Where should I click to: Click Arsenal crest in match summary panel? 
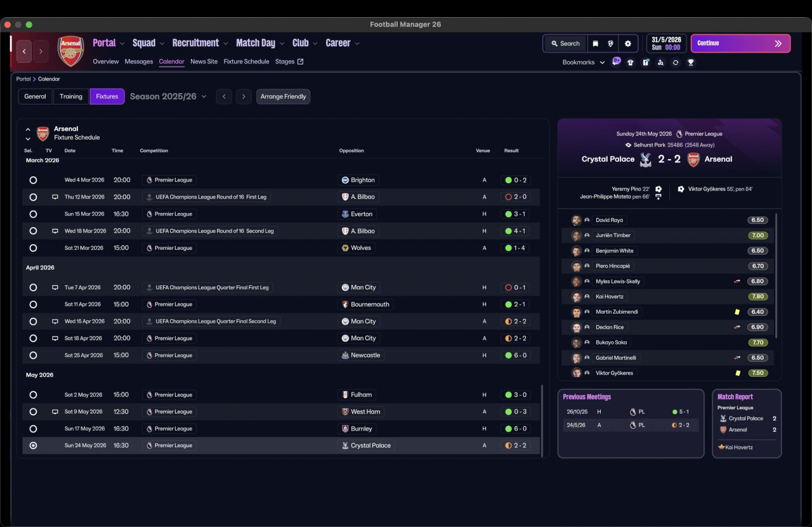693,159
